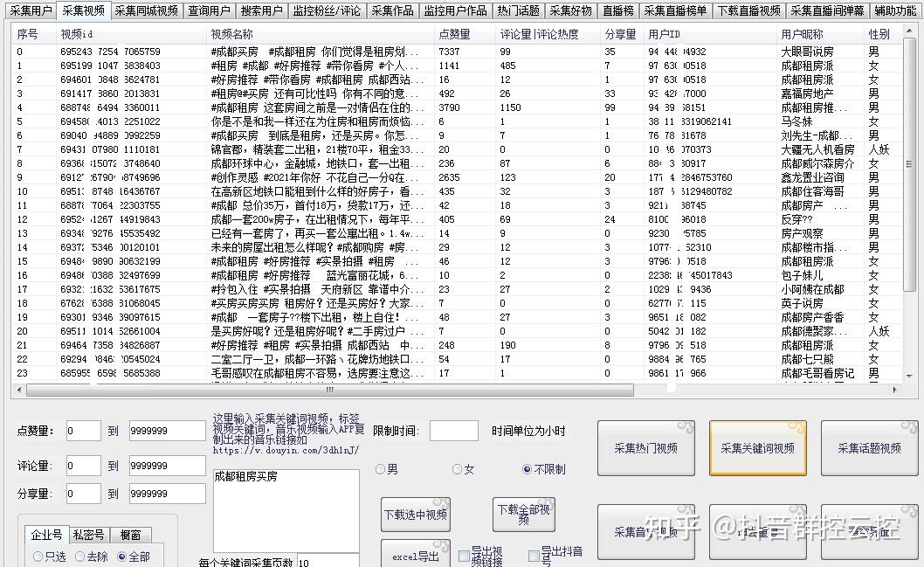
Task: Focus the 点赞里 maximum 9999999 field
Action: [x=168, y=431]
